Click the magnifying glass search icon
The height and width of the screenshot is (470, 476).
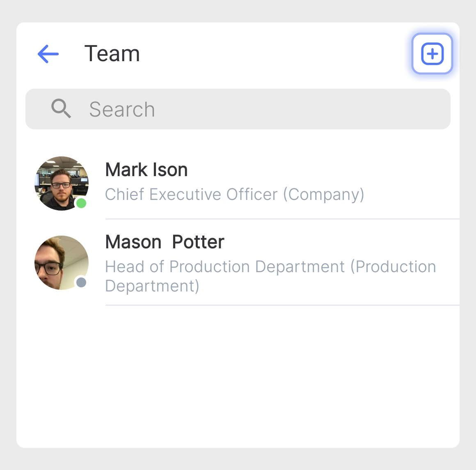point(61,109)
